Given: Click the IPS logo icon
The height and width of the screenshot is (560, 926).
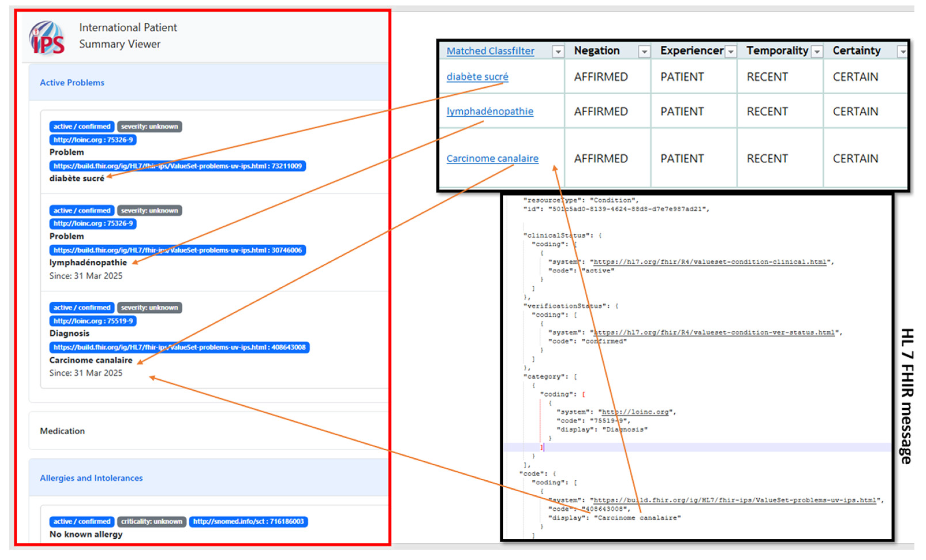Looking at the screenshot, I should [x=46, y=36].
